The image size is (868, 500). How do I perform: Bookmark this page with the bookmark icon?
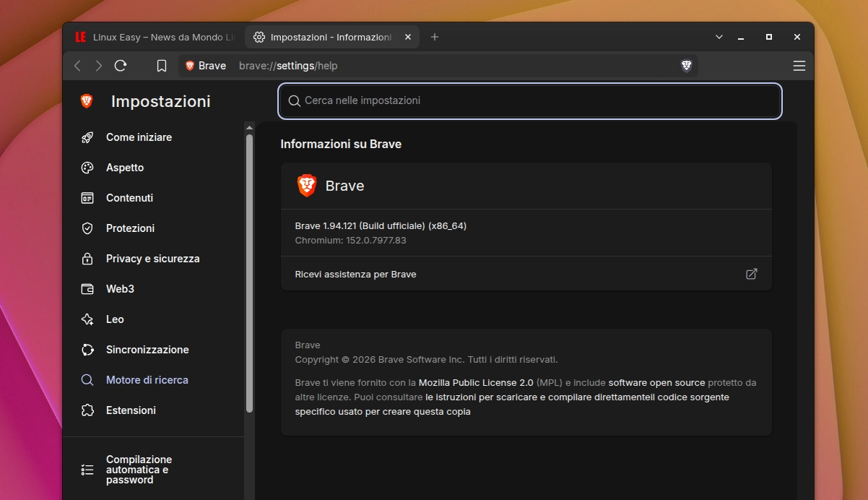tap(162, 66)
